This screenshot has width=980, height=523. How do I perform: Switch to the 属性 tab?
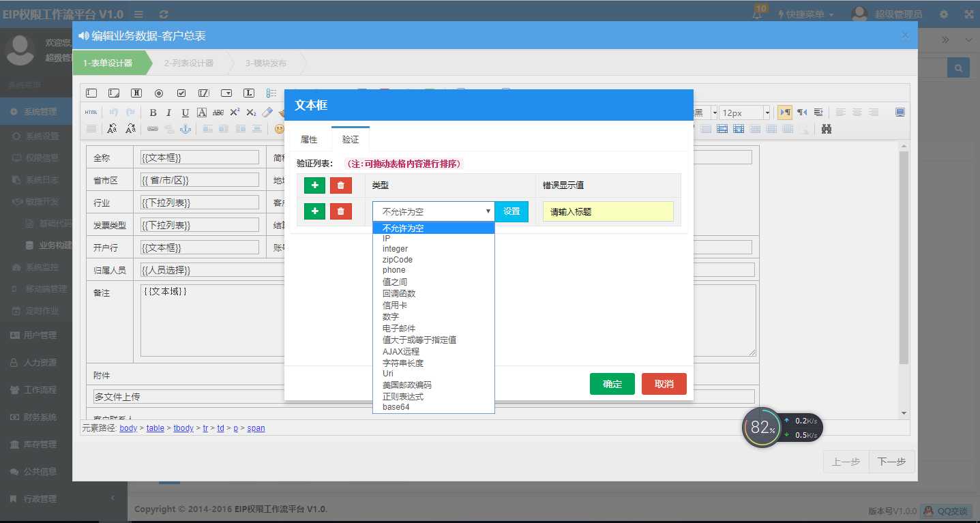[x=308, y=139]
